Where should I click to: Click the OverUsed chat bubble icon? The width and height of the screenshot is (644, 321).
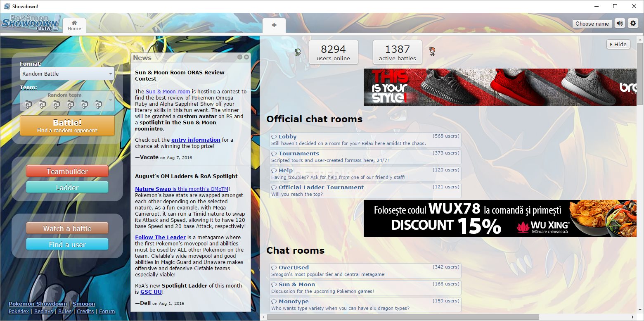click(x=274, y=267)
